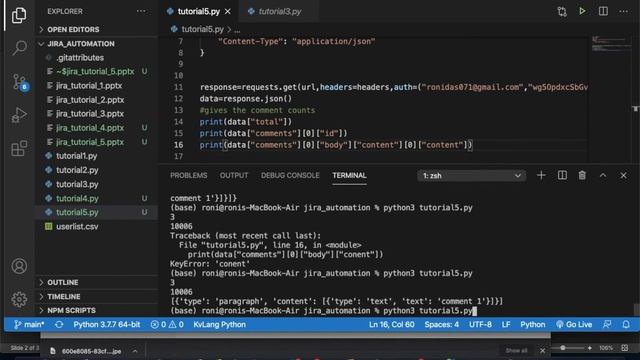Open changes compare icon in editor toolbar
Viewport: 640px width, 360px height.
coord(562,11)
